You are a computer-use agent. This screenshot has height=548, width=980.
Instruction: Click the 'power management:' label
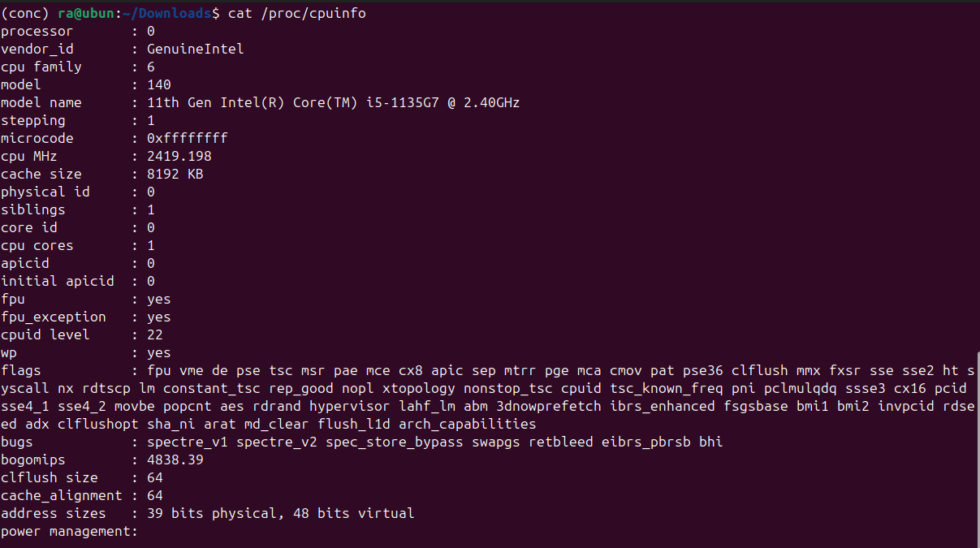[x=69, y=531]
